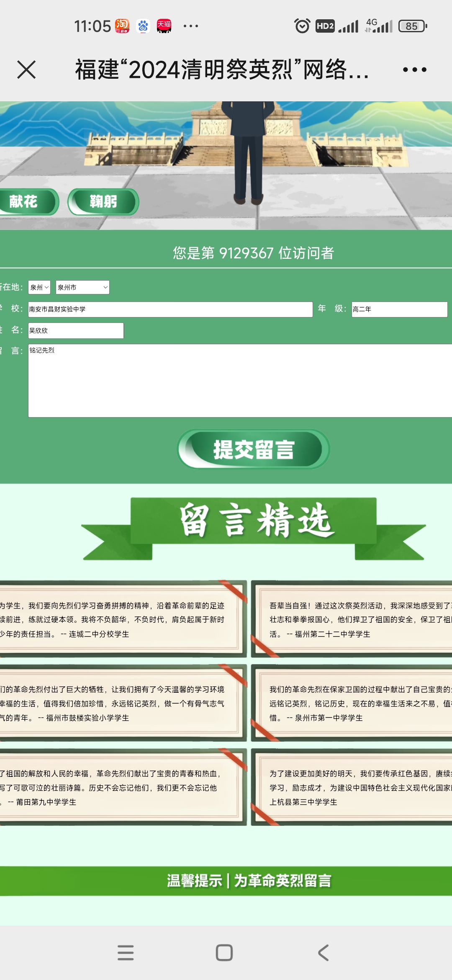Close the webpage with the X icon
The image size is (452, 980).
(26, 70)
